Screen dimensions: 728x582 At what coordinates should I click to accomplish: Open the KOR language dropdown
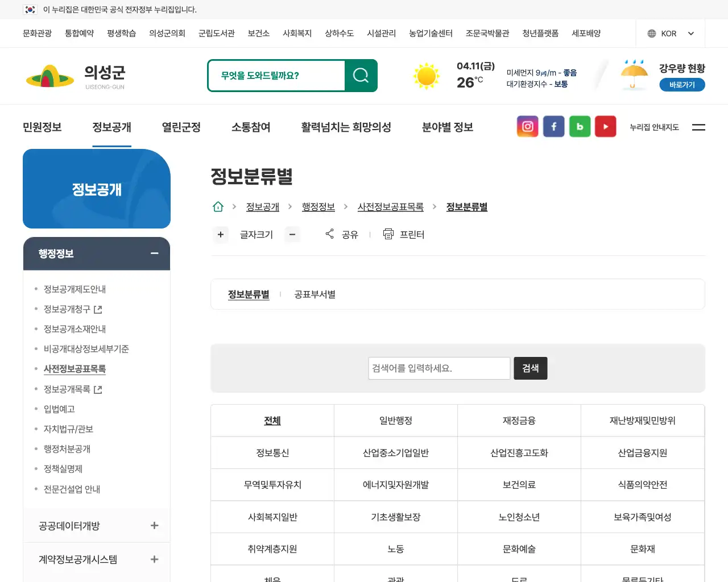[x=670, y=33]
